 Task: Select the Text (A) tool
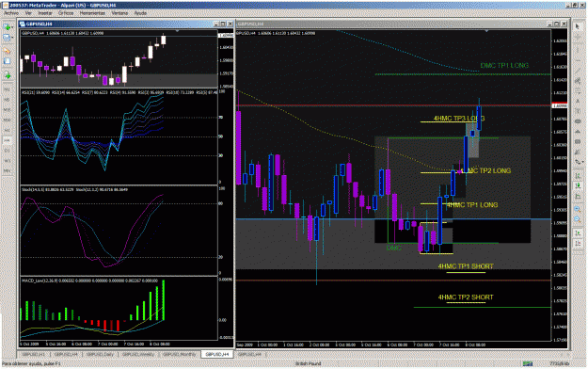click(x=578, y=102)
